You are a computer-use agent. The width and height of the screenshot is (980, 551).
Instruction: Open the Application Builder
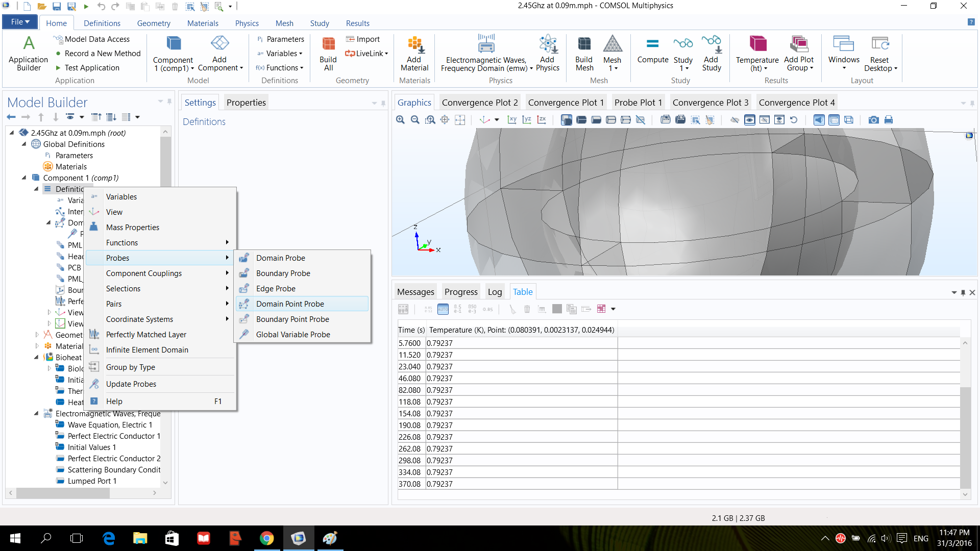(29, 54)
